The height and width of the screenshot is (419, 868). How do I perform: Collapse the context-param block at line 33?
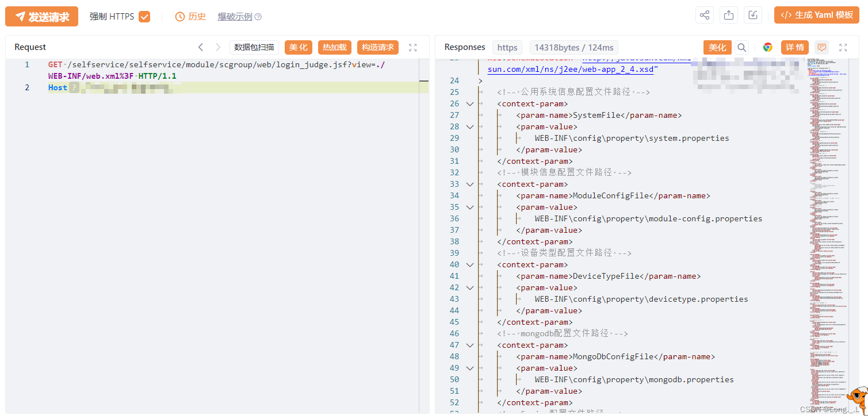470,184
